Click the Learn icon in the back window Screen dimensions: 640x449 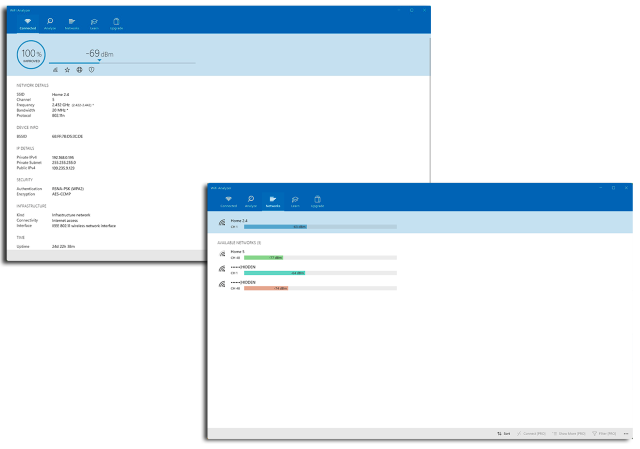click(x=94, y=22)
